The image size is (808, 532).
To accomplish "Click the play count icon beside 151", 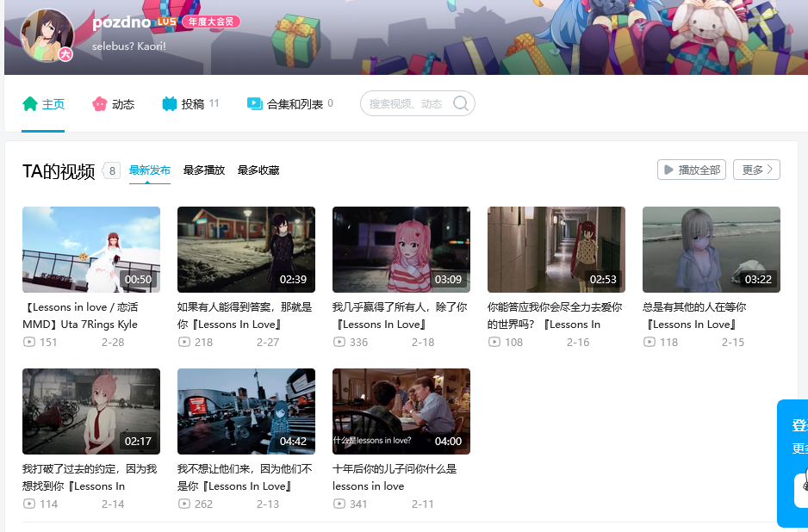I will pos(29,342).
